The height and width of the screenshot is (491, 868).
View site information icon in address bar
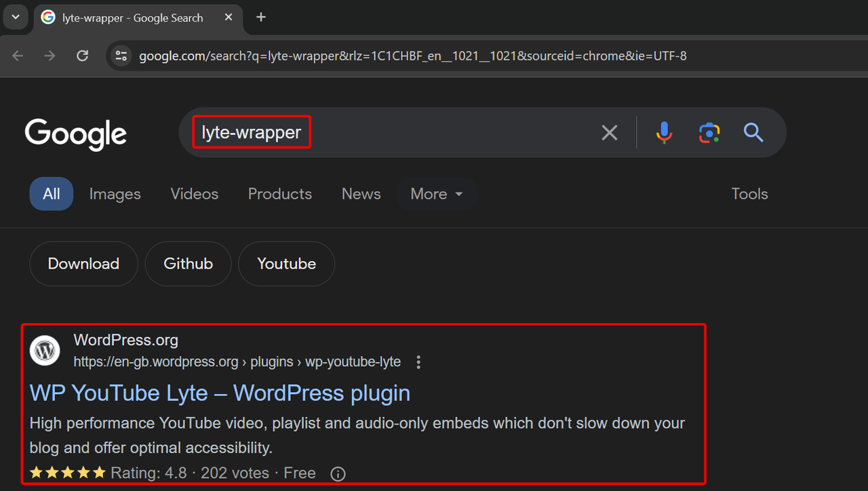pos(121,56)
